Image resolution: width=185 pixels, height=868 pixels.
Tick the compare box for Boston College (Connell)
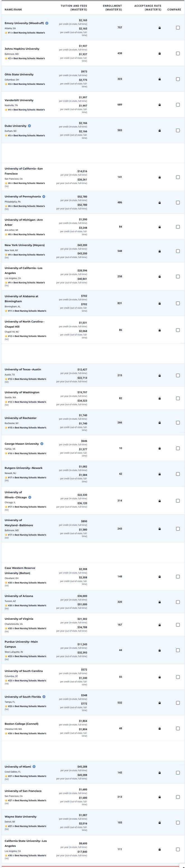click(x=178, y=728)
